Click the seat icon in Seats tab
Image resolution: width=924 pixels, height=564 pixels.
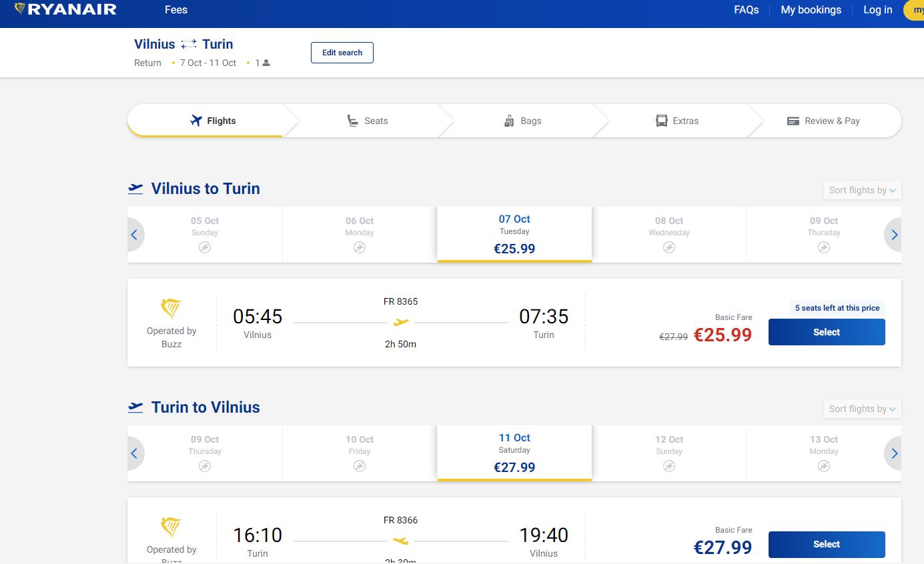[353, 121]
